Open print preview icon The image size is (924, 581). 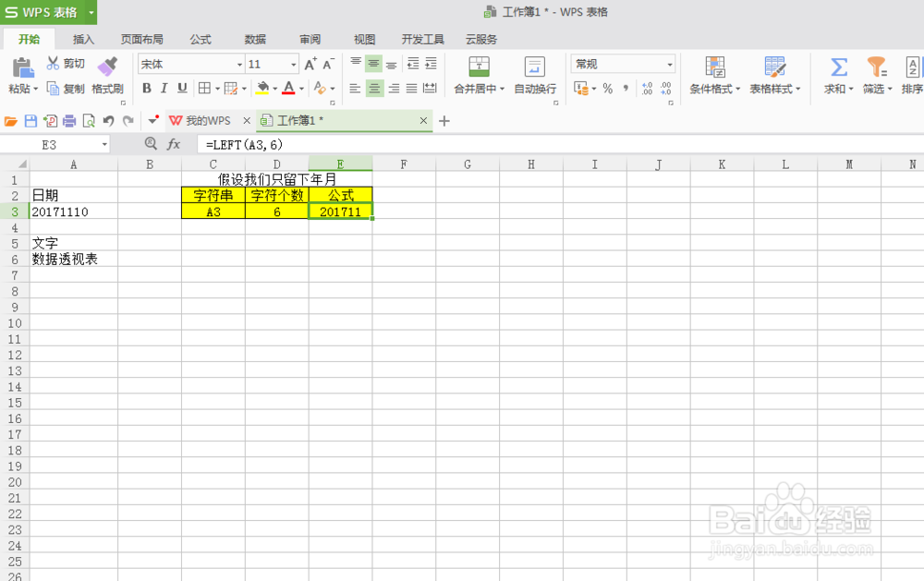(x=89, y=121)
